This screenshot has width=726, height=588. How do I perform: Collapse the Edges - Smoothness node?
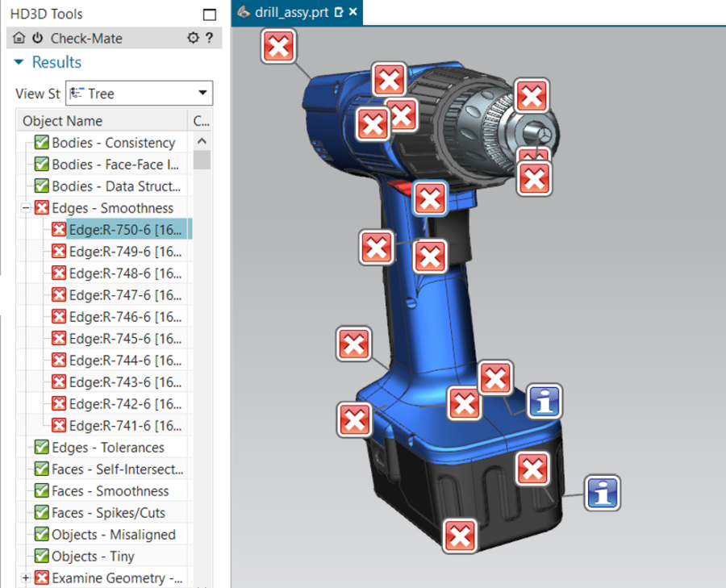pos(26,208)
